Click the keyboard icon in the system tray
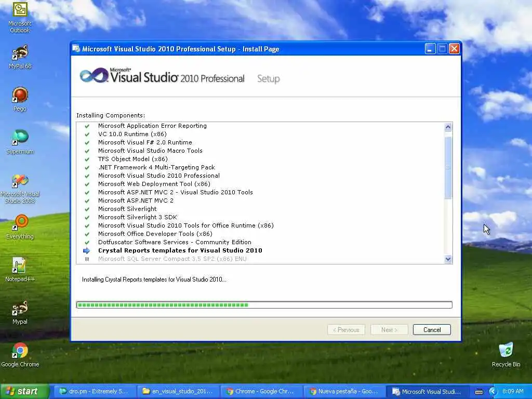This screenshot has width=532, height=399. coord(479,392)
